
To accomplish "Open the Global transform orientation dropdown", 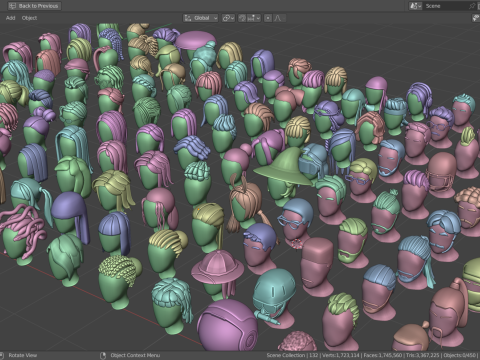I will [x=201, y=18].
